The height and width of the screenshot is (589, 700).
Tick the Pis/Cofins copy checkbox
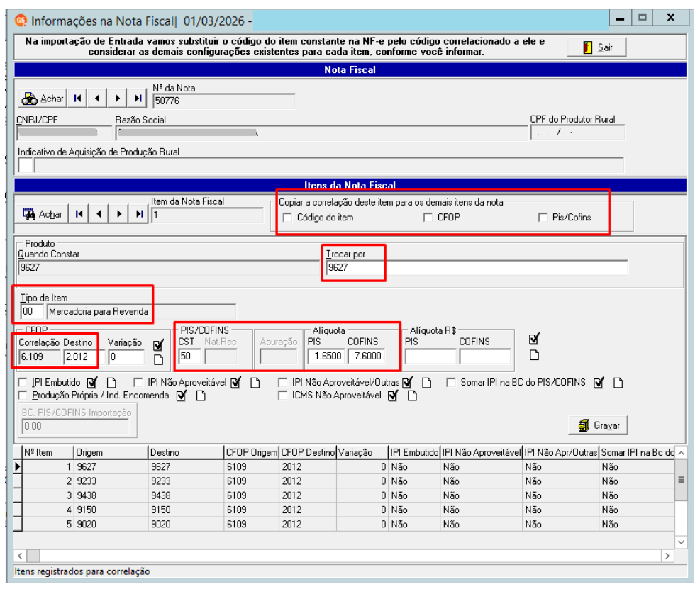pos(543,218)
